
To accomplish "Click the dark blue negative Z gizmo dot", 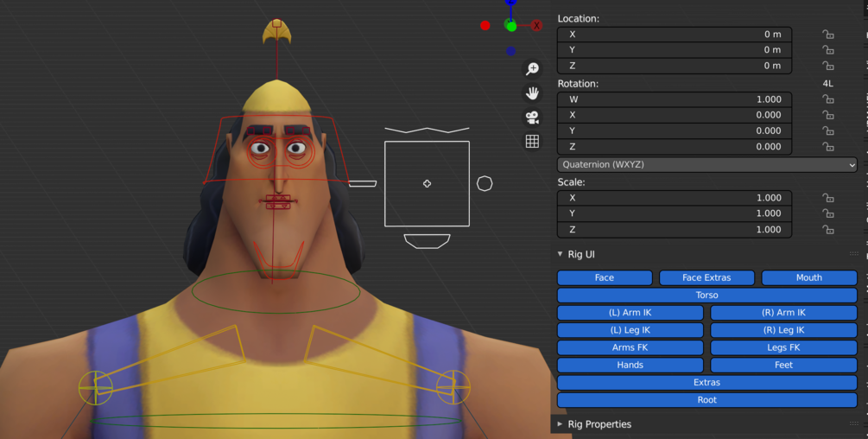I will coord(510,51).
